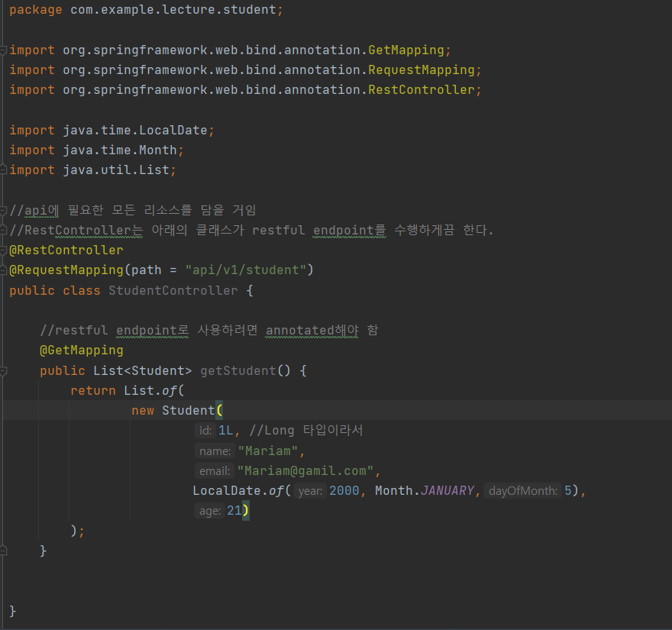
Task: Click the id: parameter hint
Action: [205, 431]
